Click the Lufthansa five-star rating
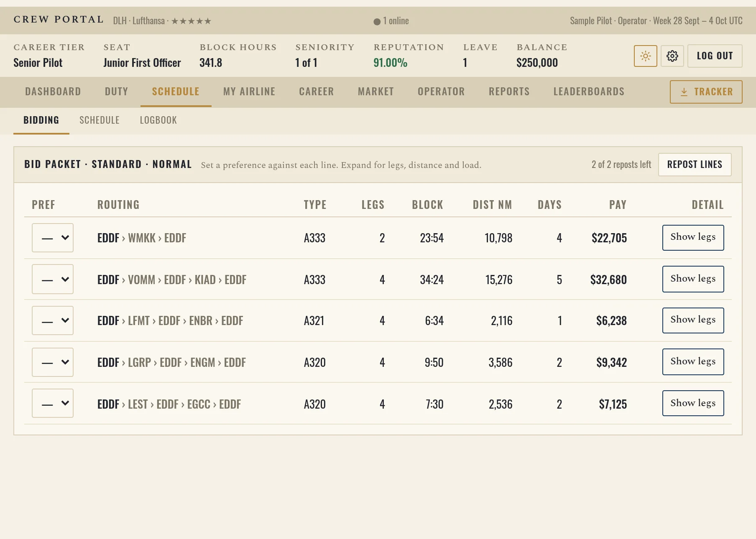Image resolution: width=756 pixels, height=539 pixels. (191, 21)
